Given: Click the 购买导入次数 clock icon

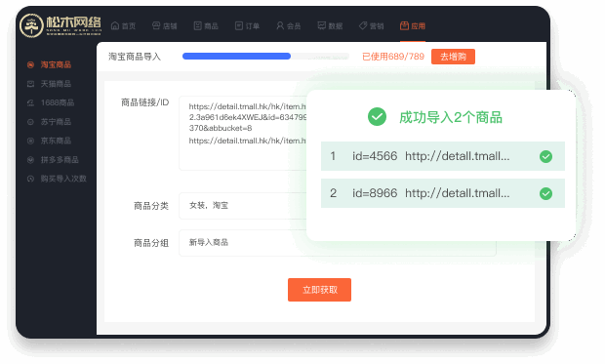Looking at the screenshot, I should (30, 179).
